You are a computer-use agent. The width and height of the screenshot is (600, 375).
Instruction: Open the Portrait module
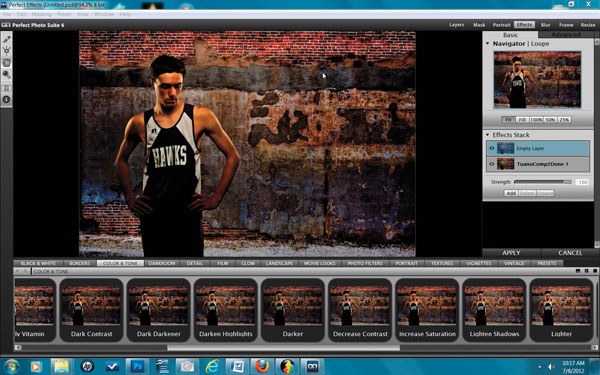point(501,24)
